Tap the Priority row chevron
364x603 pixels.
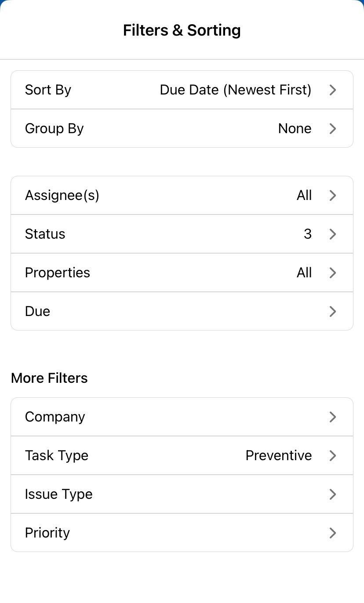pyautogui.click(x=333, y=533)
